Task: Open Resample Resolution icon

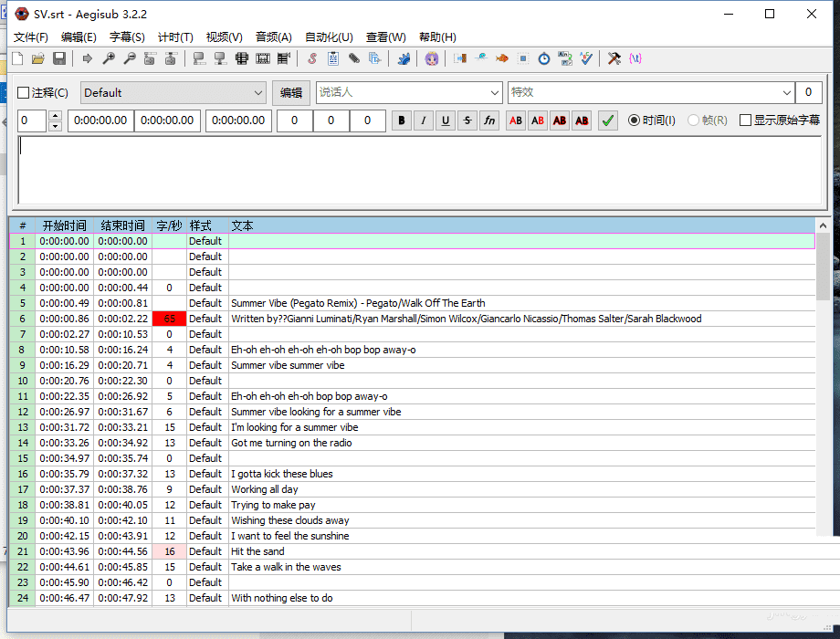Action: 523,58
